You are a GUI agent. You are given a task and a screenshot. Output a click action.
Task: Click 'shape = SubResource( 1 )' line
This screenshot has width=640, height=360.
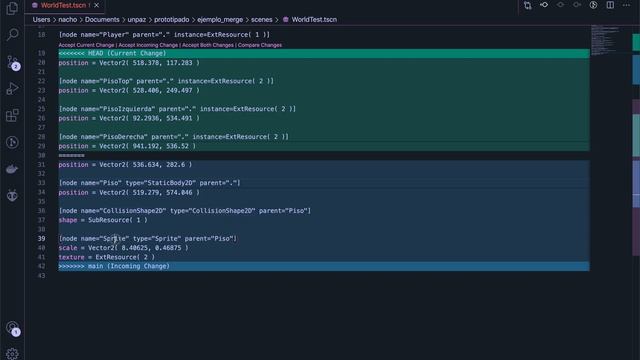point(103,220)
